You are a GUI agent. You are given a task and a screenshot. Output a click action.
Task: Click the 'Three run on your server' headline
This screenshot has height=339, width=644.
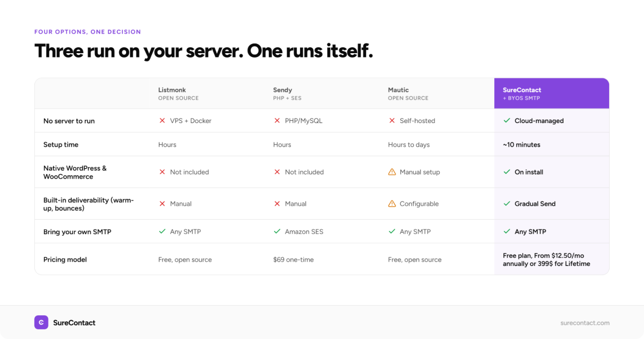point(203,51)
